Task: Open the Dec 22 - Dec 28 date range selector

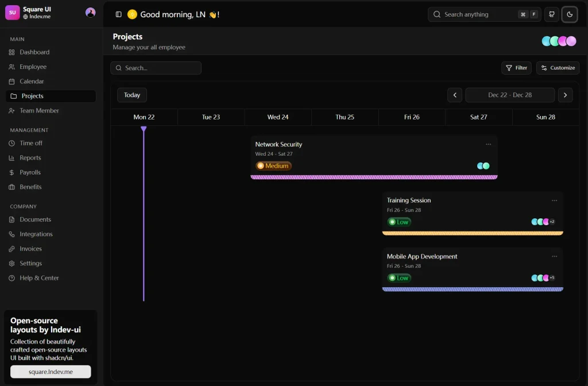Action: click(x=510, y=95)
